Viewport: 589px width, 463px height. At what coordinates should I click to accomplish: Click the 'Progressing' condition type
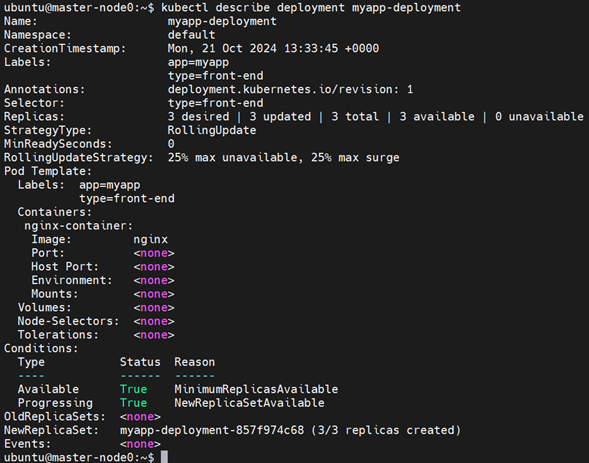55,403
